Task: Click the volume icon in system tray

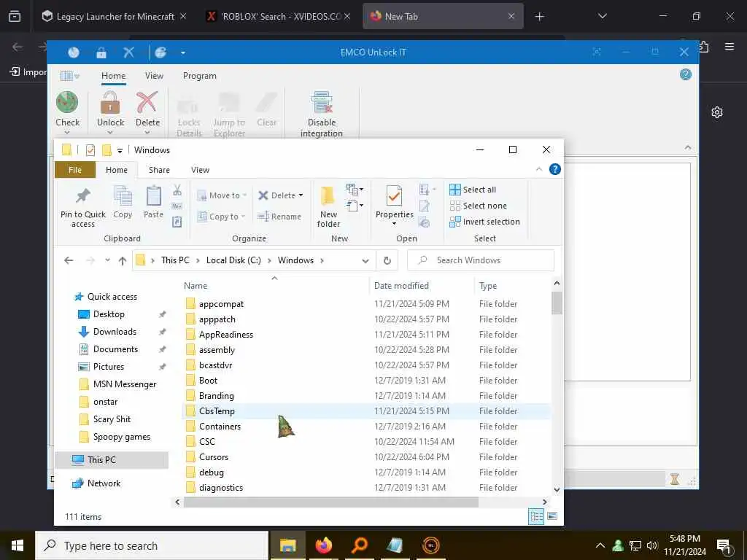Action: pos(651,545)
